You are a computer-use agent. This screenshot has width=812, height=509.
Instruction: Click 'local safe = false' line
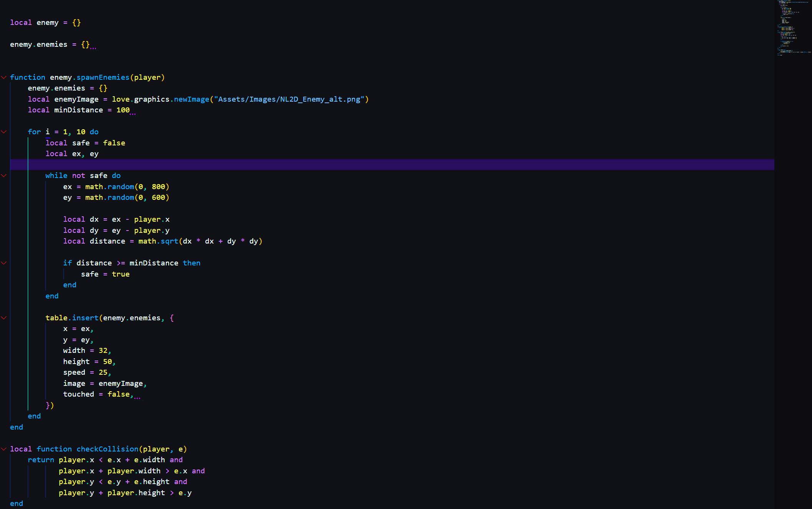click(85, 143)
